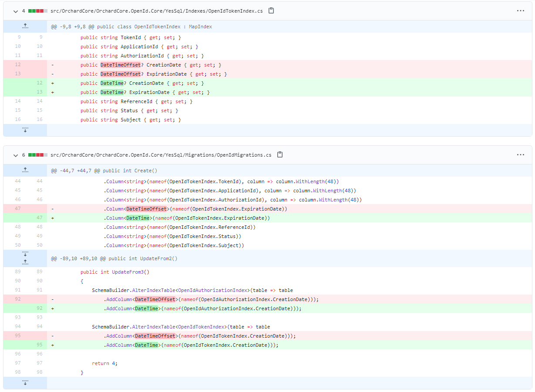Click line number 90 opening brace
The image size is (535, 392).
point(17,281)
